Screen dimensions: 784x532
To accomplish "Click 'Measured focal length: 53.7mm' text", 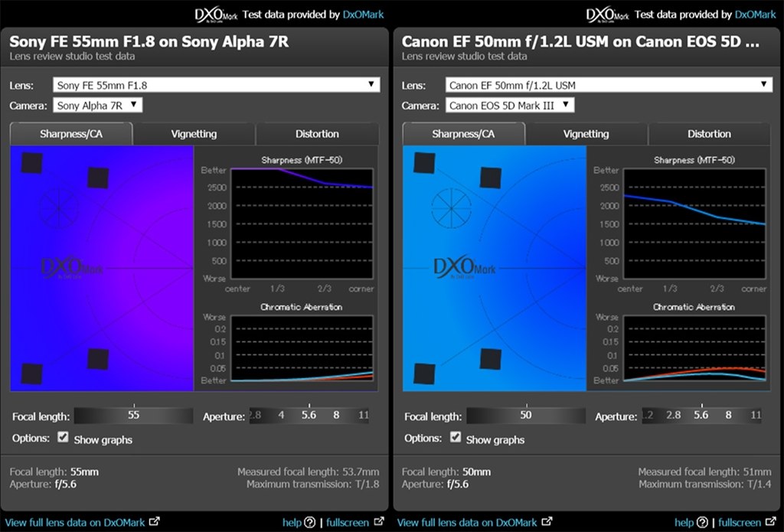I will 308,472.
